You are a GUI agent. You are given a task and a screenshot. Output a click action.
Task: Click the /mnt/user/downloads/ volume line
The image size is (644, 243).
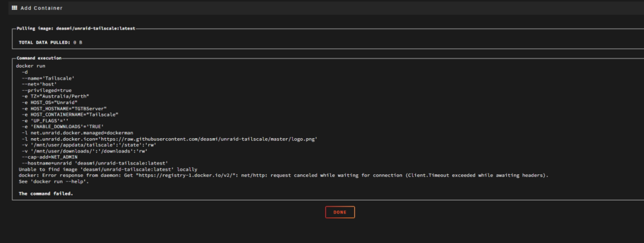(x=84, y=151)
